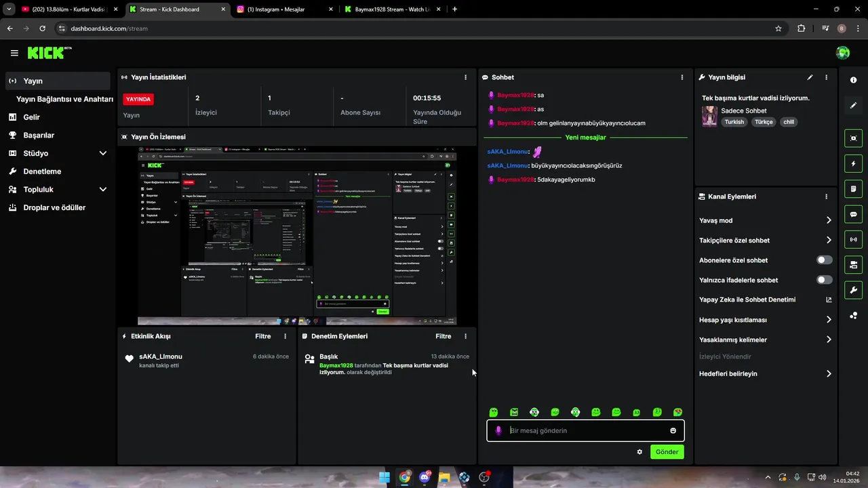Open chat settings gear icon
Viewport: 868px width, 488px height.
(x=639, y=452)
